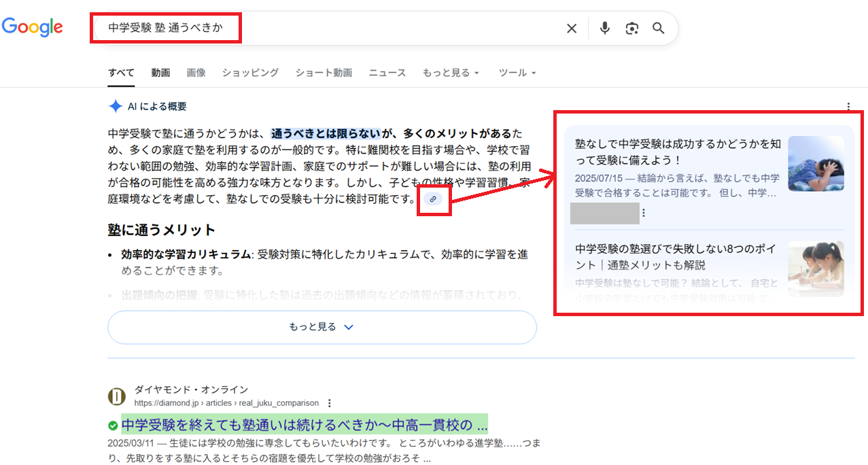
Task: Open the 塾なしで中学受験は成功するか source article
Action: click(x=678, y=152)
